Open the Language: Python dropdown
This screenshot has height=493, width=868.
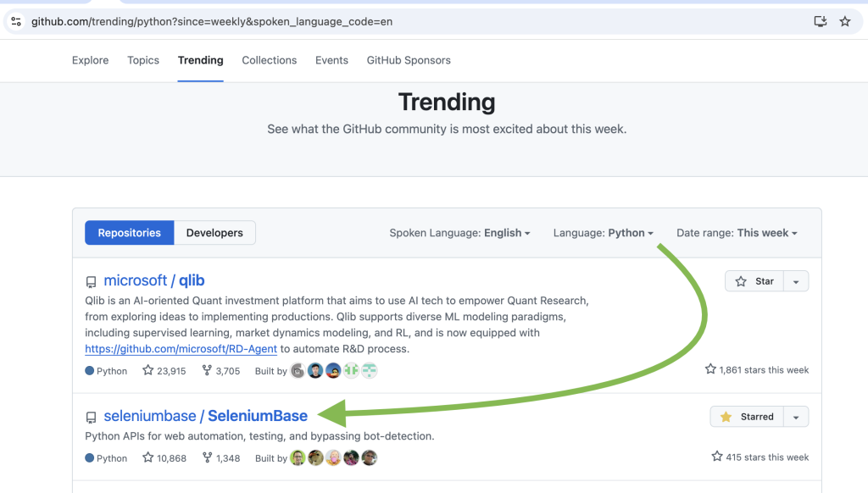click(603, 233)
